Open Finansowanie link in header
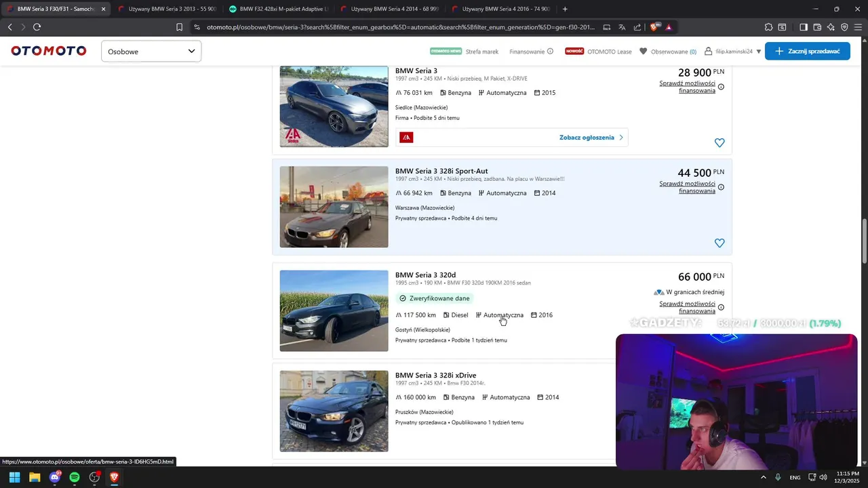 click(x=527, y=52)
